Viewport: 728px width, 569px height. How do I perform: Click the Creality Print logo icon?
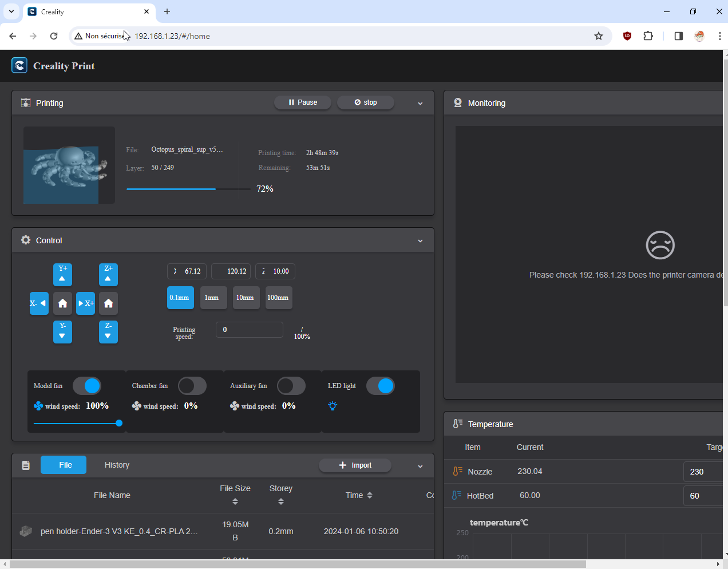19,65
